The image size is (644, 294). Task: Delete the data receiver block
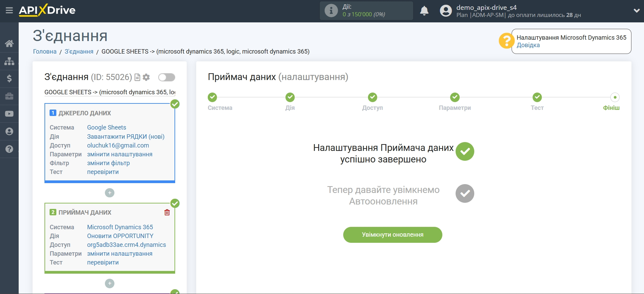pyautogui.click(x=167, y=213)
